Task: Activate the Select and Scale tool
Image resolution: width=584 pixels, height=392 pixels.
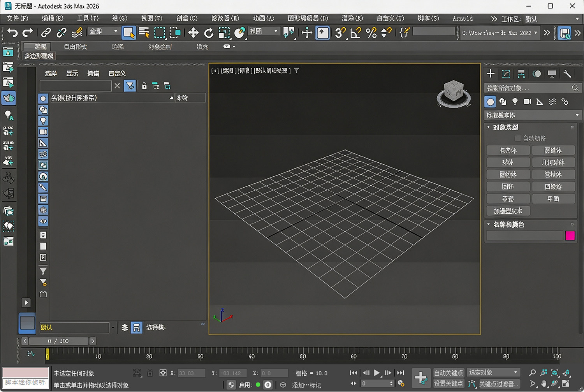Action: click(224, 33)
